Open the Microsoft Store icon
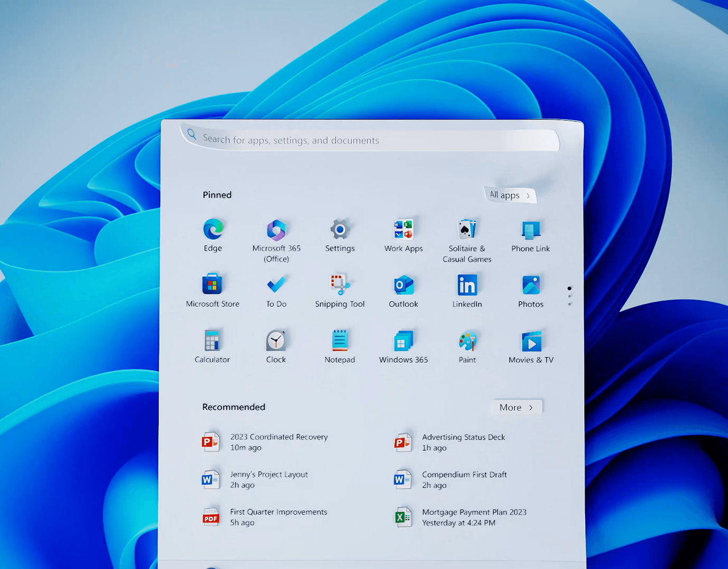The height and width of the screenshot is (569, 728). 212,284
